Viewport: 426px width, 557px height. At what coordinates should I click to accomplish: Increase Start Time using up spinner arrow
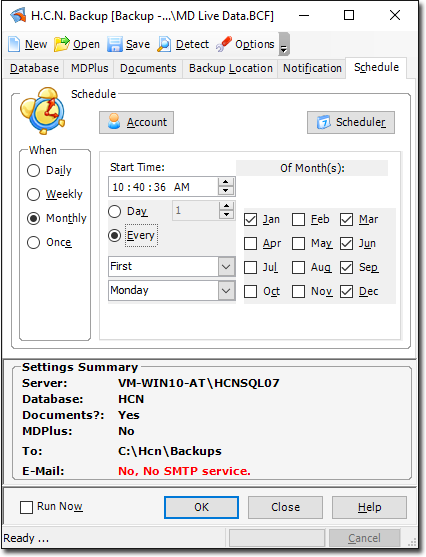226,182
